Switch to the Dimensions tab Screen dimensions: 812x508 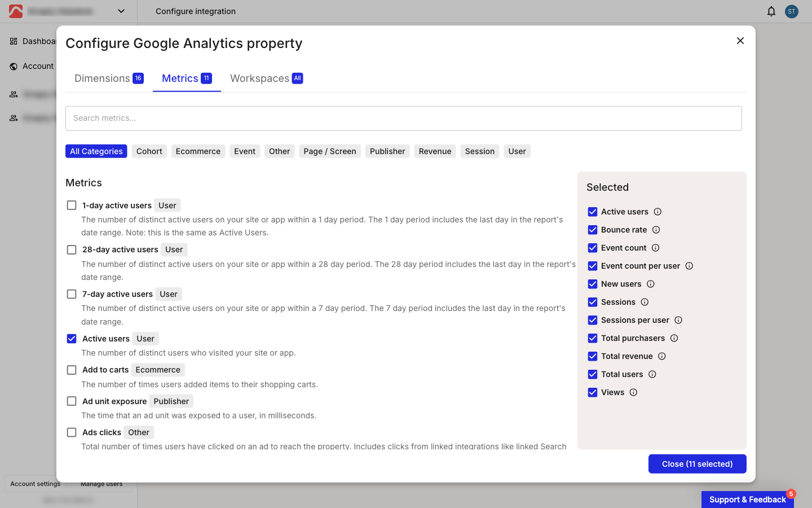[x=109, y=78]
